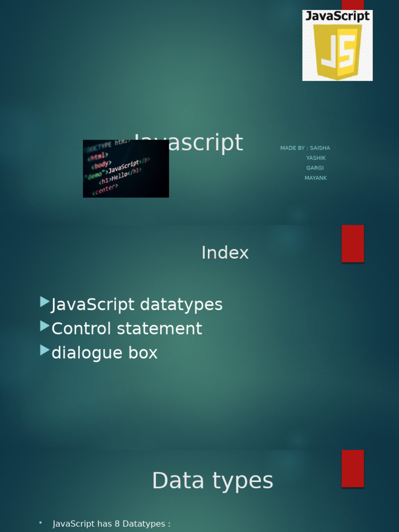Select the Javascript slide title
Viewport: 399px width, 532px height.
[188, 142]
